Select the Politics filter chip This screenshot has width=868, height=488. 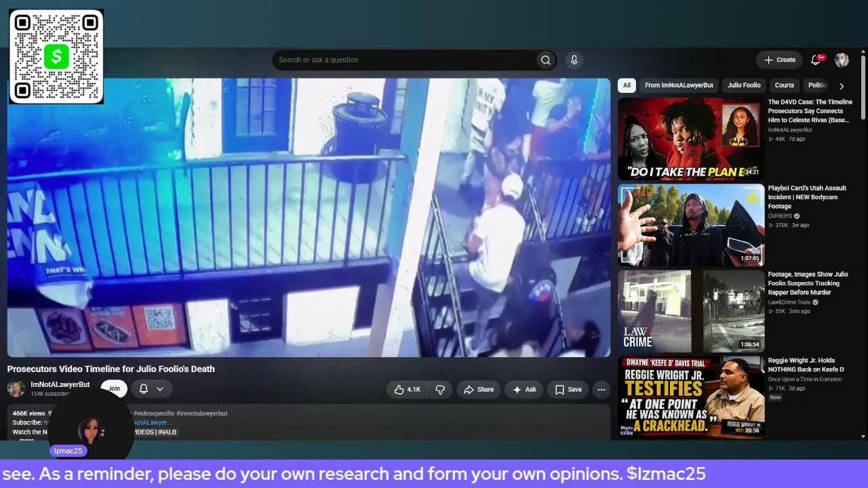click(818, 85)
